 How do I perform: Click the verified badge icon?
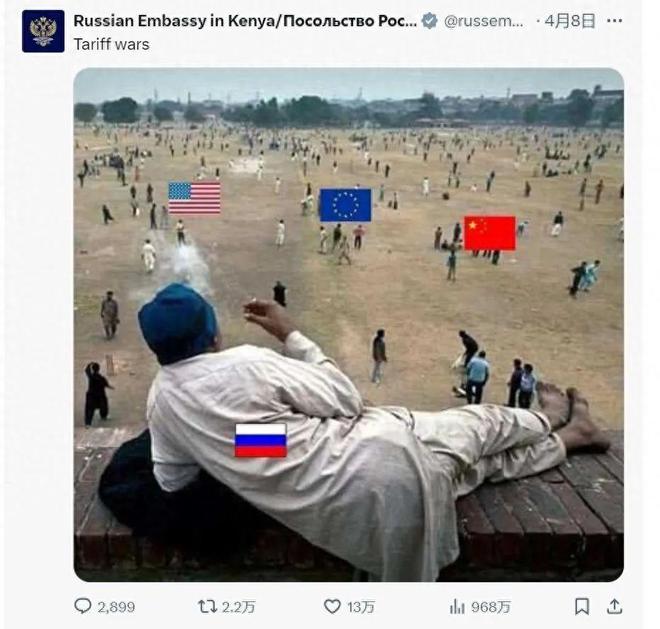(429, 21)
